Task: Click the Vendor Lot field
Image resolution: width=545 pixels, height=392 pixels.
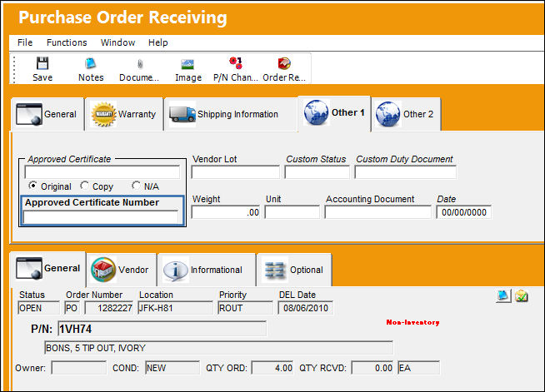Action: [235, 172]
